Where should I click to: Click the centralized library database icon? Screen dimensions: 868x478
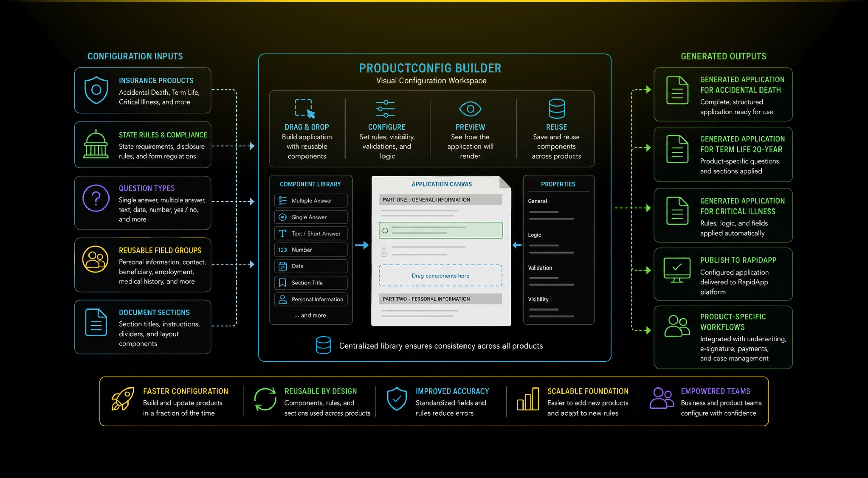(323, 345)
